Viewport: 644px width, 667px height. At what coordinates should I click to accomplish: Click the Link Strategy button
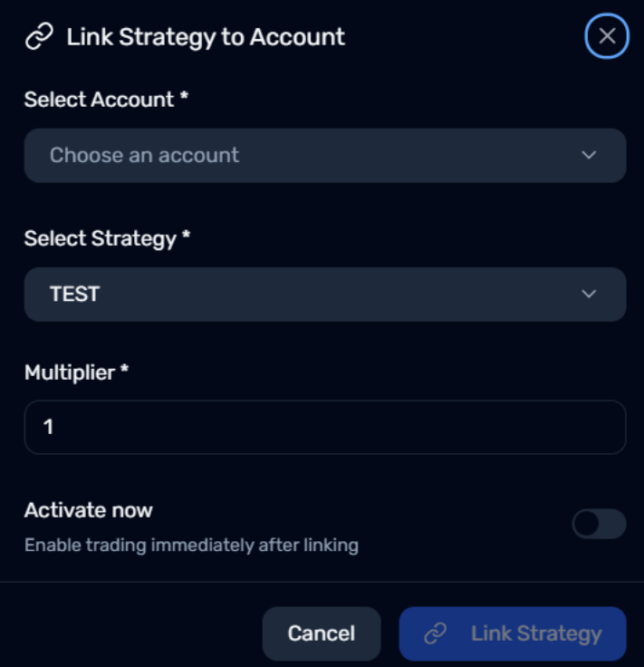513,633
